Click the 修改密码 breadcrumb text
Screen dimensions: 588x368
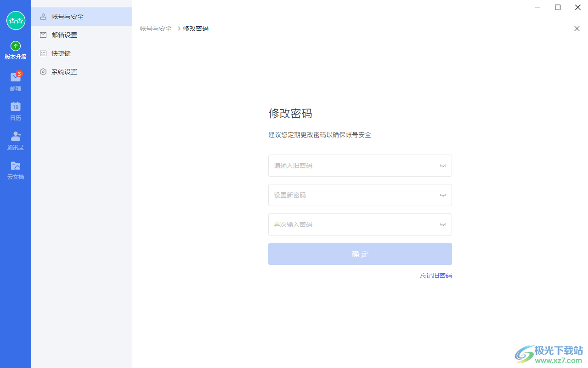click(x=196, y=29)
